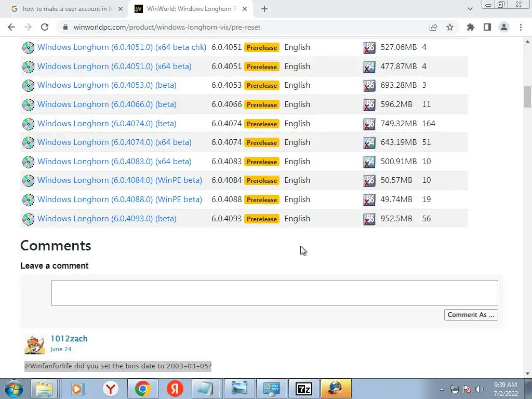Viewport: 532px width, 399px height.
Task: Click the x86 architecture icon in 693.28MB row
Action: (x=369, y=86)
